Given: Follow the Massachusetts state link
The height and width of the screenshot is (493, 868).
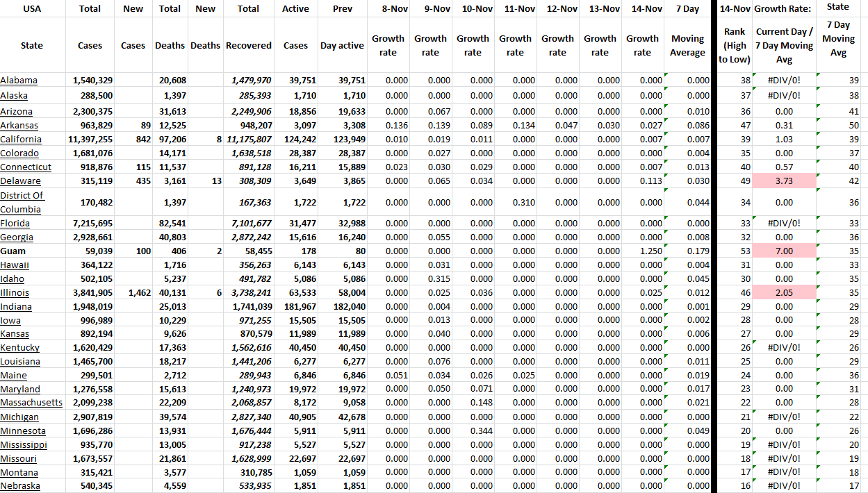Looking at the screenshot, I should (31, 402).
